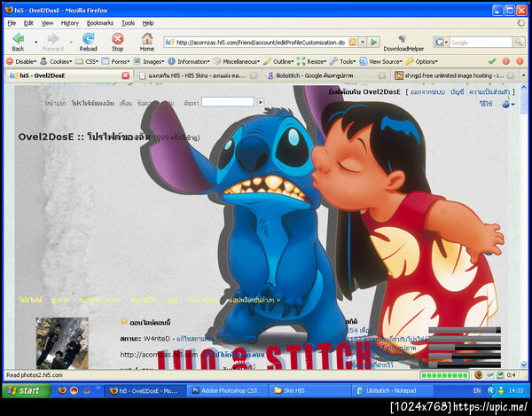
Task: Click the rightmost red error icon in Web Developer toolbar
Action: click(x=520, y=61)
